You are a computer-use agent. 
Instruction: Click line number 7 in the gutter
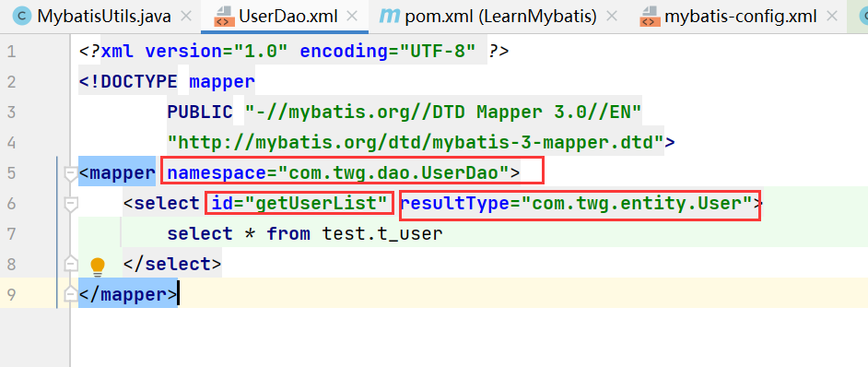(12, 234)
